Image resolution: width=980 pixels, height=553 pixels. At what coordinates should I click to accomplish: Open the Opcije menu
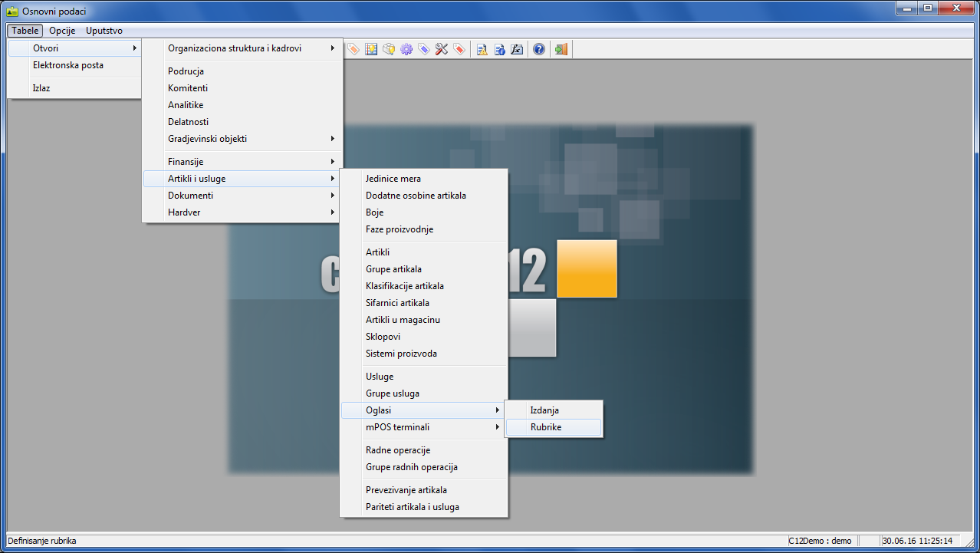62,31
